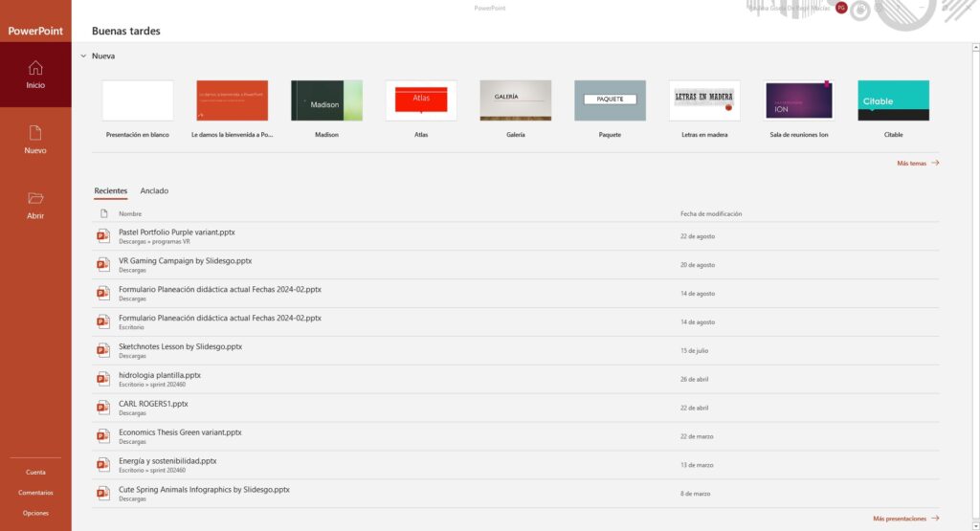980x531 pixels.
Task: Click the Inicio home icon in sidebar
Action: 35,68
